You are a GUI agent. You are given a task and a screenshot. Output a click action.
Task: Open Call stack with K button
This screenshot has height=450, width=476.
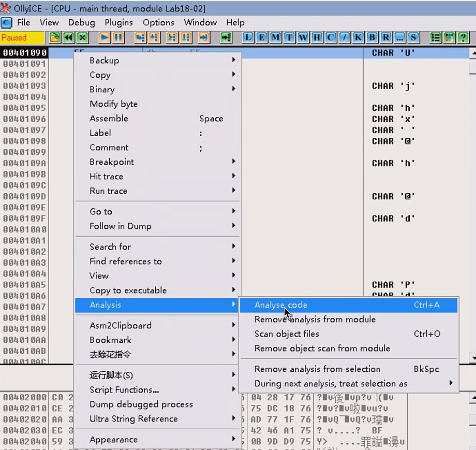click(x=358, y=38)
